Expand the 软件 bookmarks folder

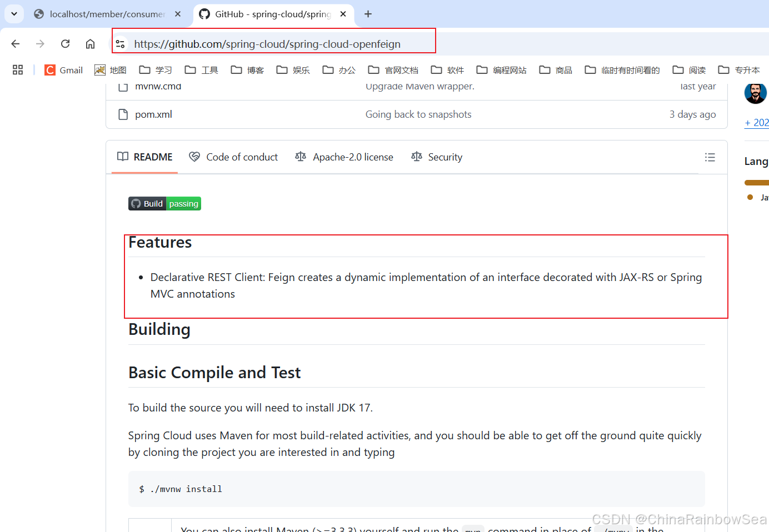447,70
